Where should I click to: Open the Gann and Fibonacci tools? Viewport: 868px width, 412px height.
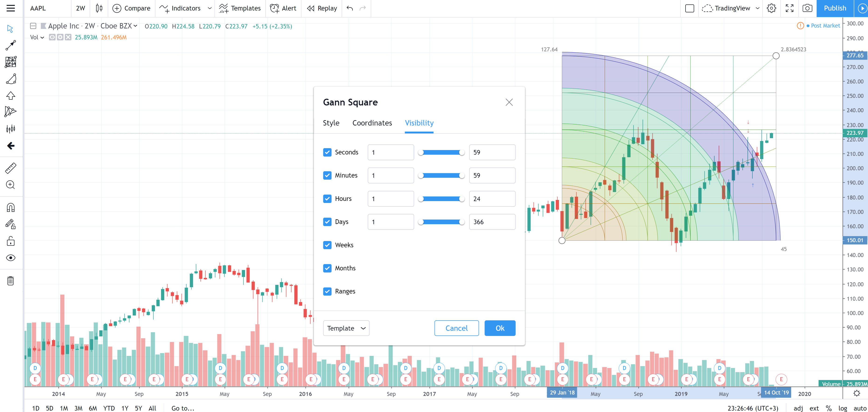[x=11, y=62]
